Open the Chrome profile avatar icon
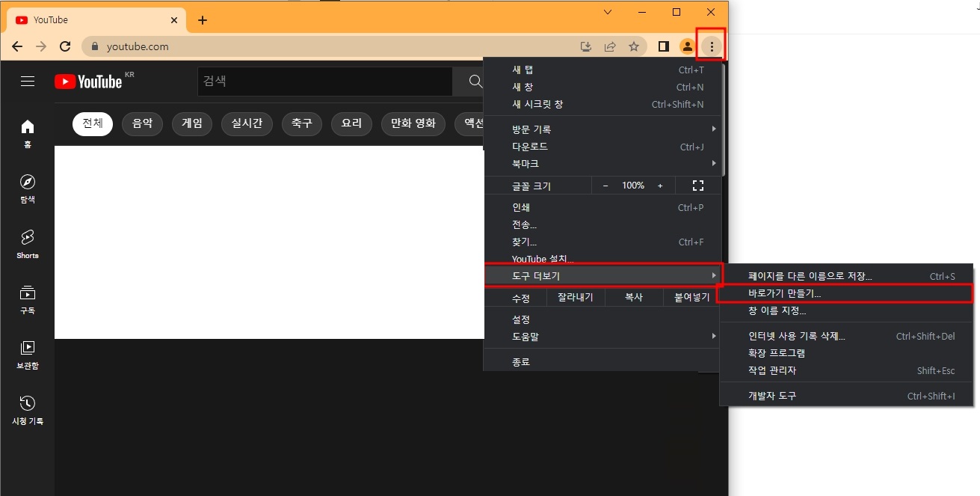This screenshot has width=980, height=496. click(x=686, y=46)
